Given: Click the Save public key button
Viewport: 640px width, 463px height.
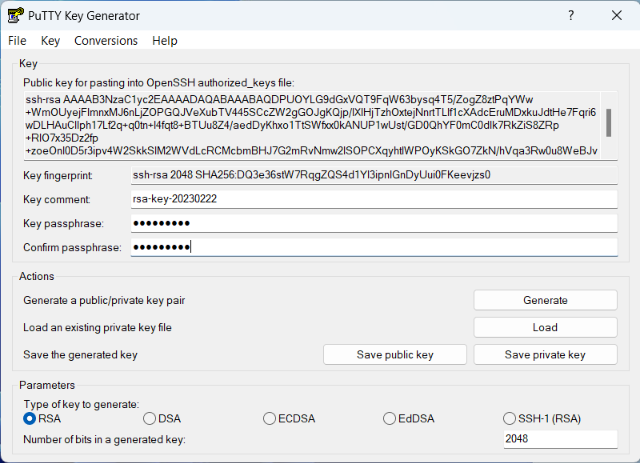Looking at the screenshot, I should (395, 355).
